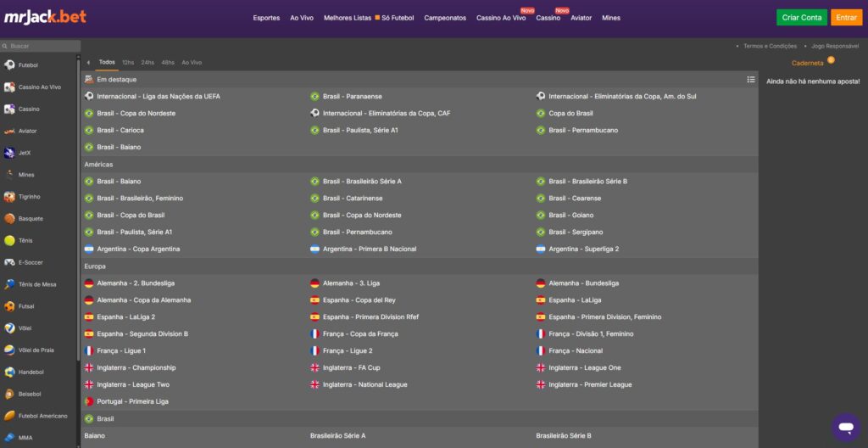Click the Vôlei volleyball icon
This screenshot has height=448, width=868.
pyautogui.click(x=9, y=328)
